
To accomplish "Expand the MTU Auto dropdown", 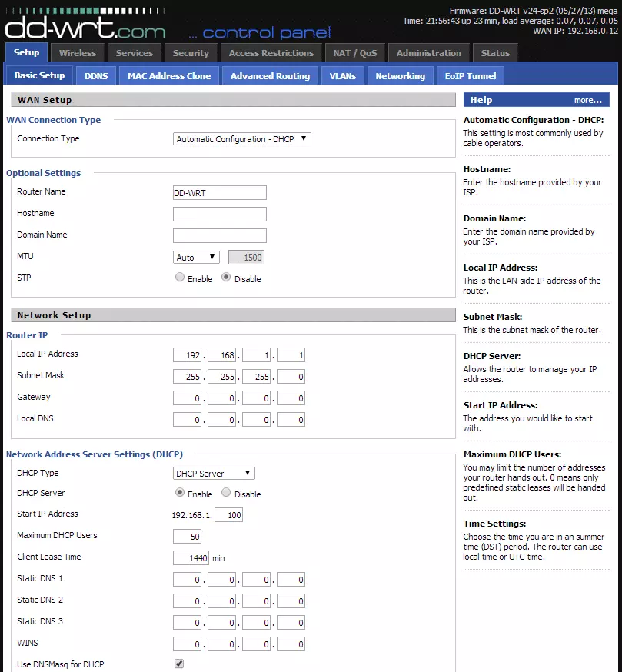I will 197,258.
